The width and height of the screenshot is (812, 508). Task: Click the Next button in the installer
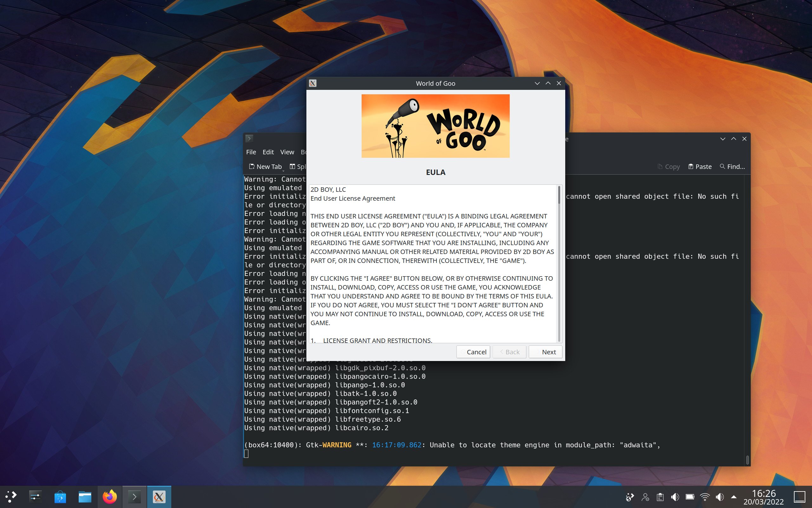pyautogui.click(x=545, y=352)
